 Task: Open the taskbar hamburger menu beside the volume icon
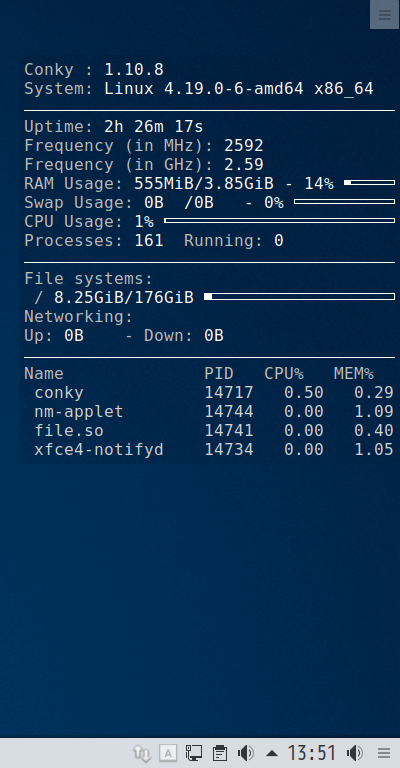click(384, 753)
